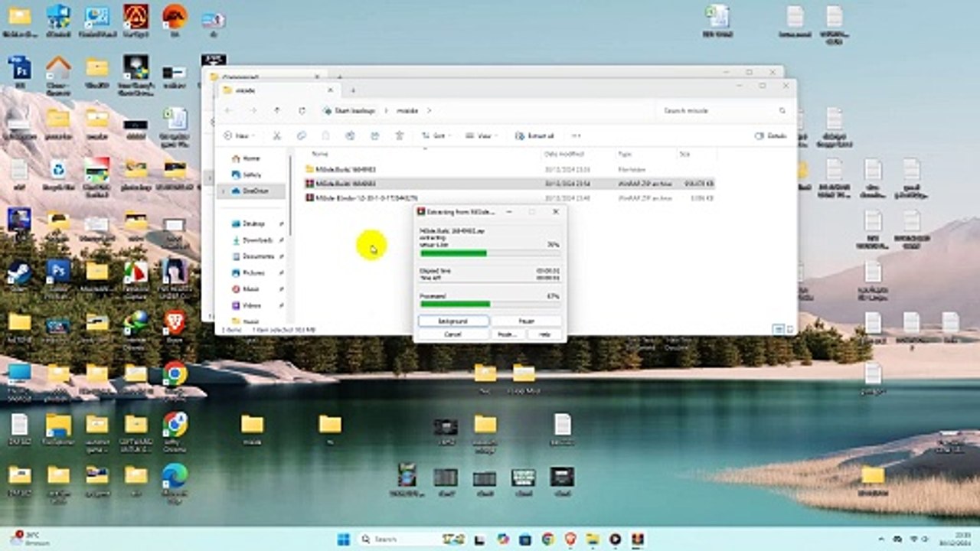Add a new Explorer tab

[353, 90]
